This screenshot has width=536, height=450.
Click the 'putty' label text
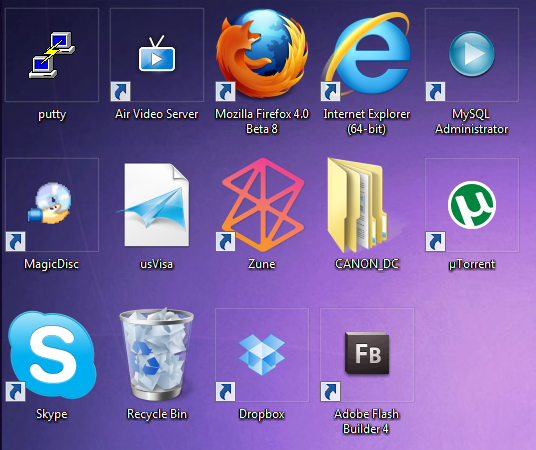[x=52, y=115]
